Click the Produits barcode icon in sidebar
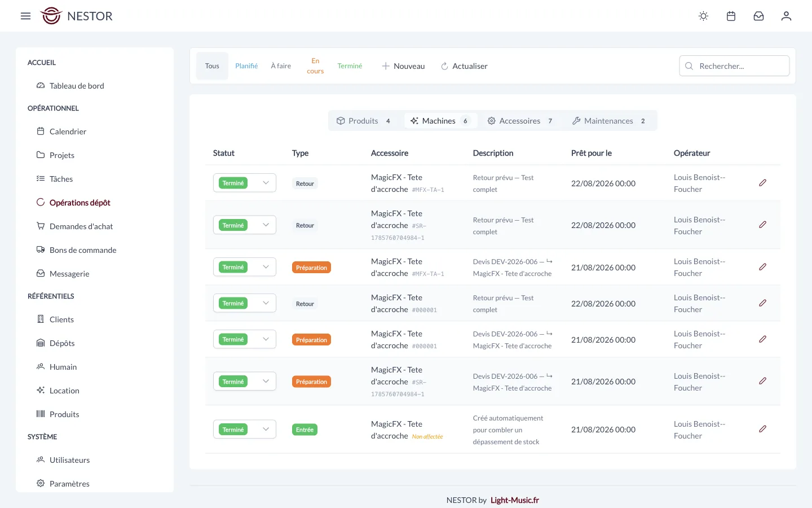Image resolution: width=812 pixels, height=508 pixels. 41,414
